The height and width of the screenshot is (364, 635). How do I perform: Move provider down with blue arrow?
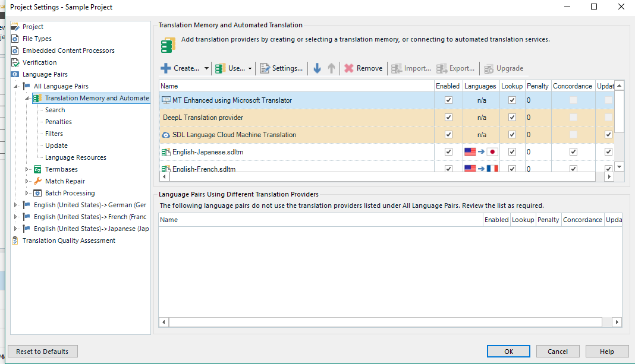317,68
